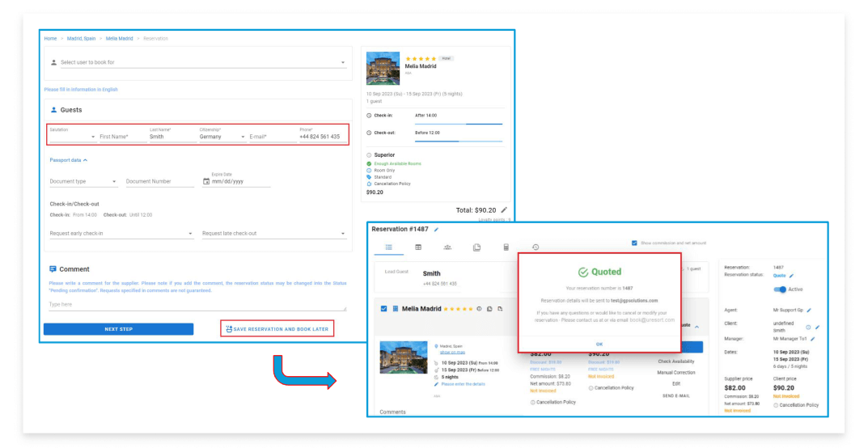View Client info circle icon
The width and height of the screenshot is (868, 448).
(x=808, y=328)
